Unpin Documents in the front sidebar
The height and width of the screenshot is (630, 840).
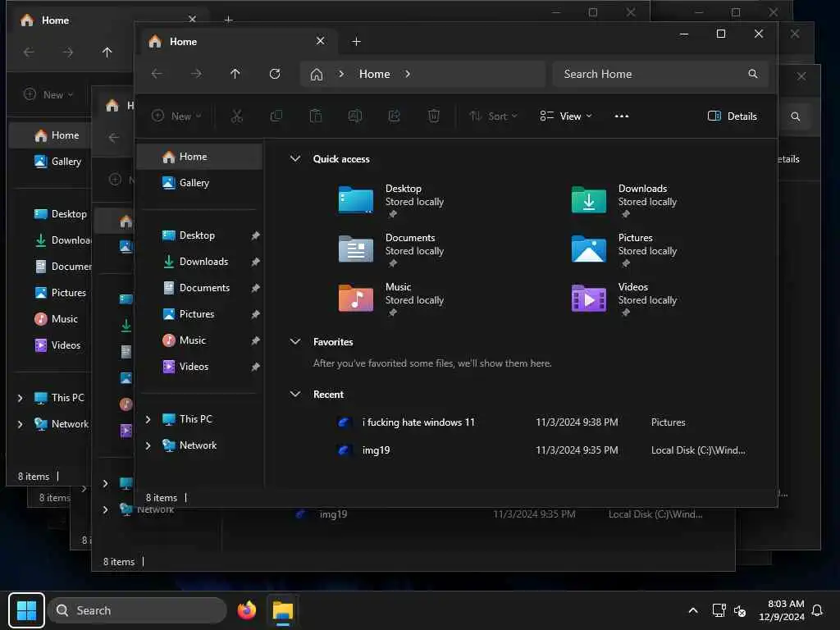(256, 288)
